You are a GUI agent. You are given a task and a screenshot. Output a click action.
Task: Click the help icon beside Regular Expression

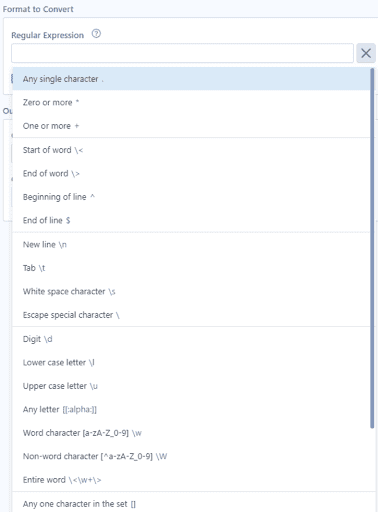[x=96, y=34]
